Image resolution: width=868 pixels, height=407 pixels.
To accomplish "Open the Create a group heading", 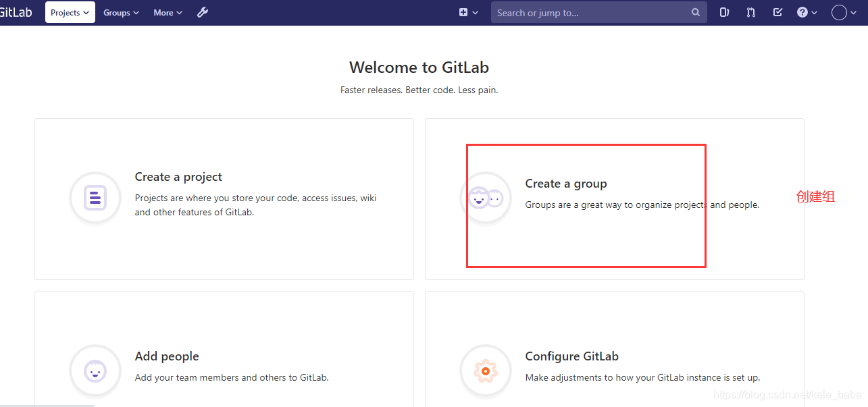I will (566, 184).
